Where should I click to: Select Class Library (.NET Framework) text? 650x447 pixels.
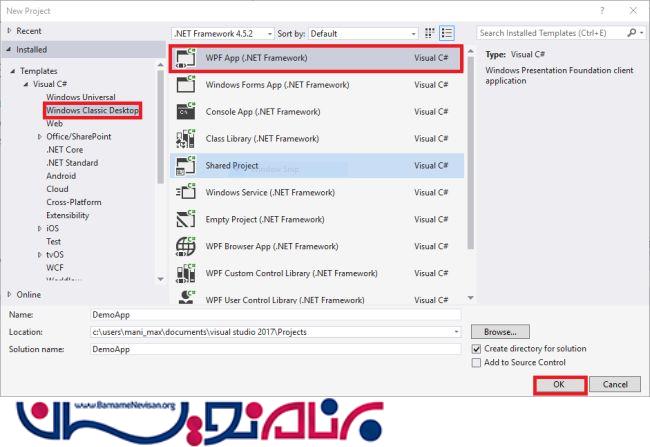click(x=262, y=139)
